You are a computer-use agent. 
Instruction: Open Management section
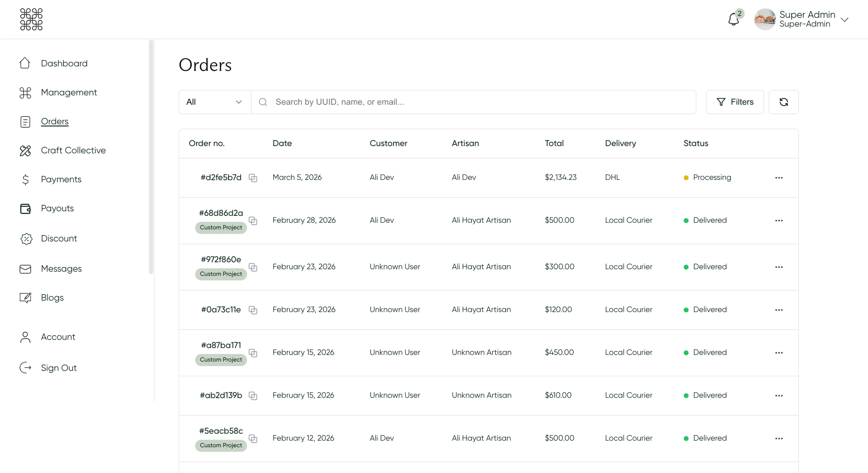click(x=69, y=92)
